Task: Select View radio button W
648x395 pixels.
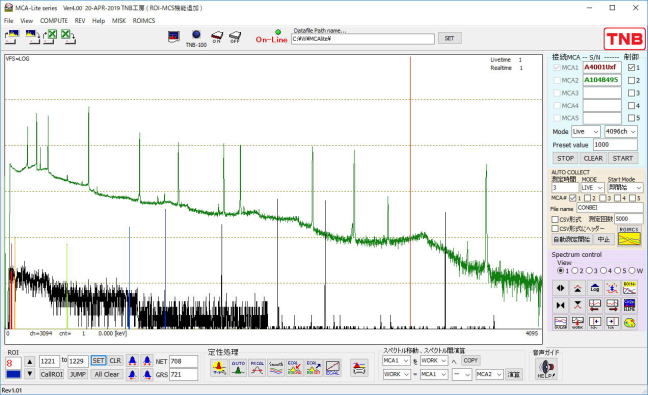Action: [631, 271]
